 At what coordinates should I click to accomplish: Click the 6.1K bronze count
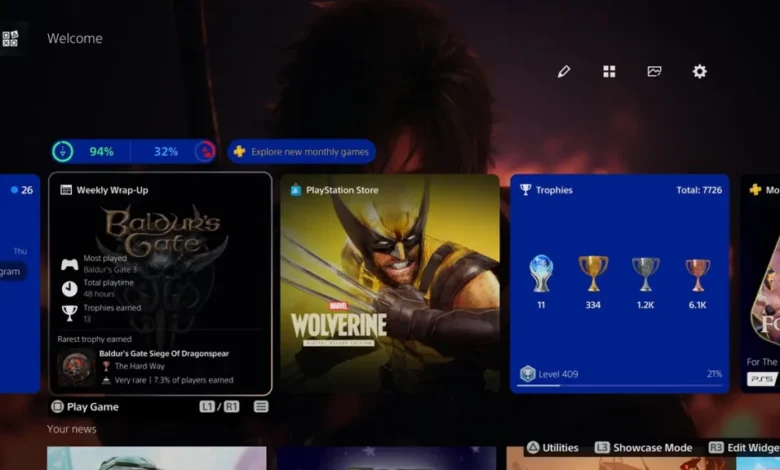click(697, 305)
